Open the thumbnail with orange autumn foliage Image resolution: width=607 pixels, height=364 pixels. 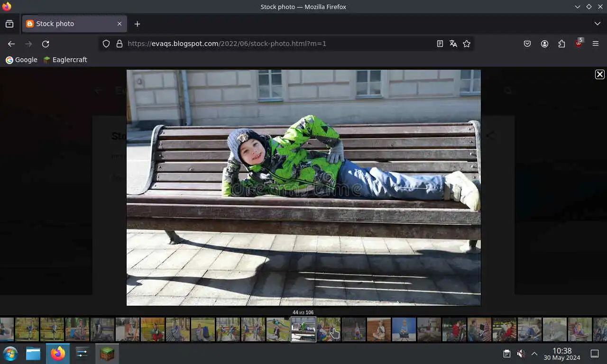click(x=153, y=329)
